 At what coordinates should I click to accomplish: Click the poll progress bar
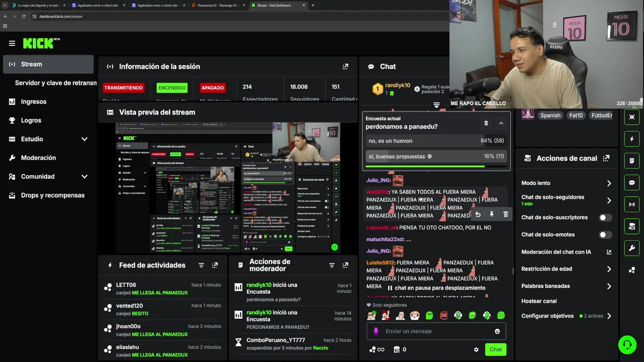436,166
